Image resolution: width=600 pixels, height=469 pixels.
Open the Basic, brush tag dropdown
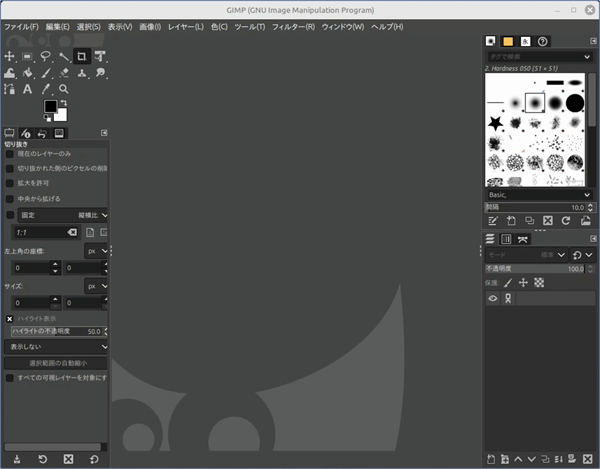tap(540, 195)
